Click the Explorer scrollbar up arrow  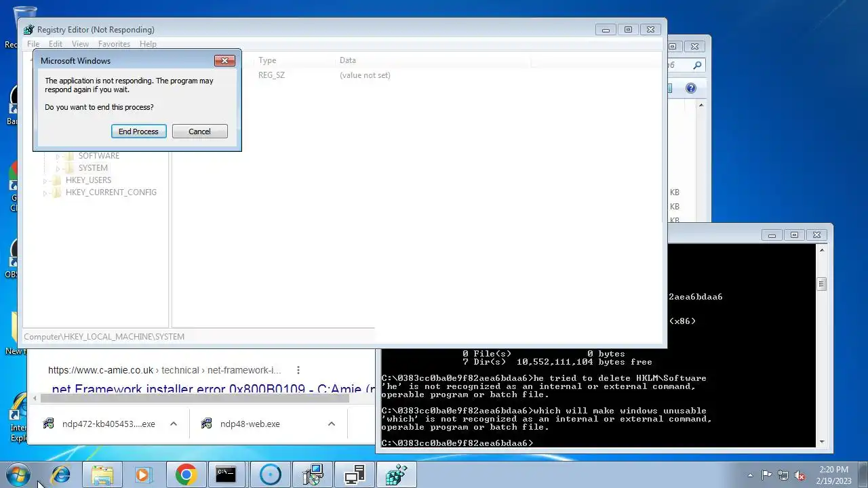[701, 105]
